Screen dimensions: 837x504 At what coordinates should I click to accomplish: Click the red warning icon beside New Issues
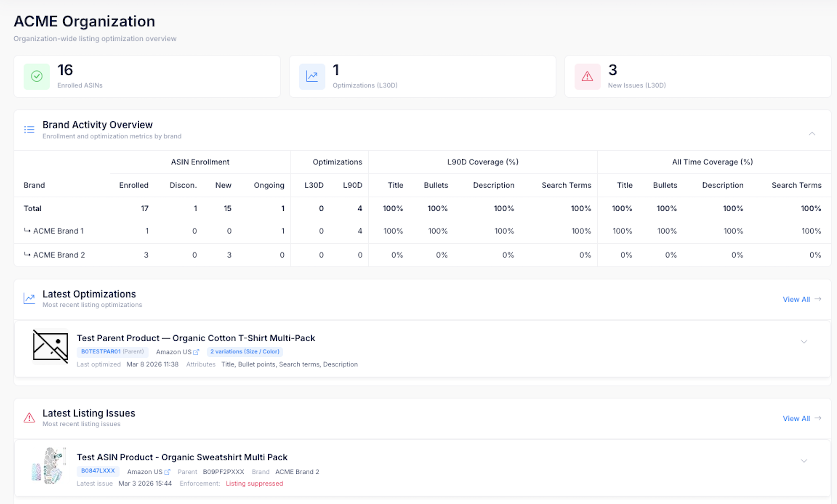pyautogui.click(x=587, y=77)
